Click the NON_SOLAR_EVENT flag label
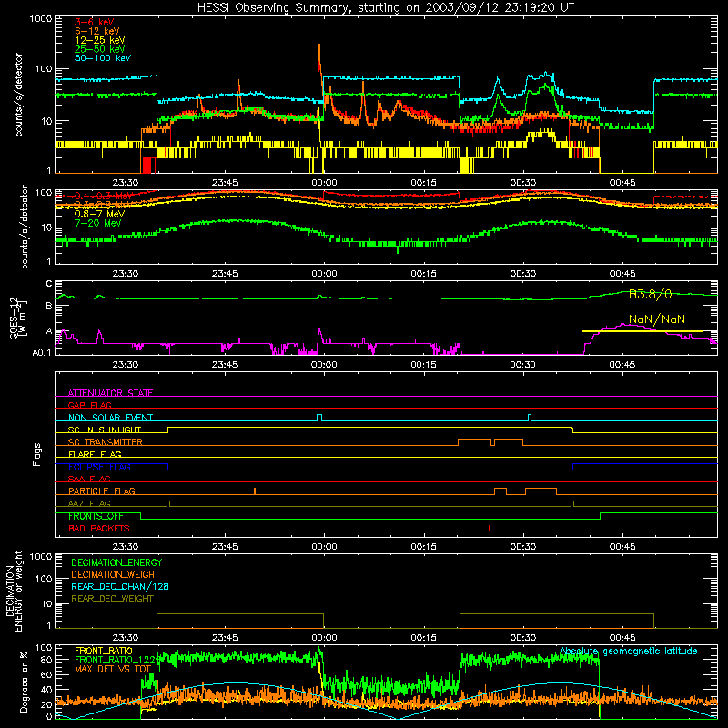This screenshot has height=728, width=728. [x=110, y=418]
